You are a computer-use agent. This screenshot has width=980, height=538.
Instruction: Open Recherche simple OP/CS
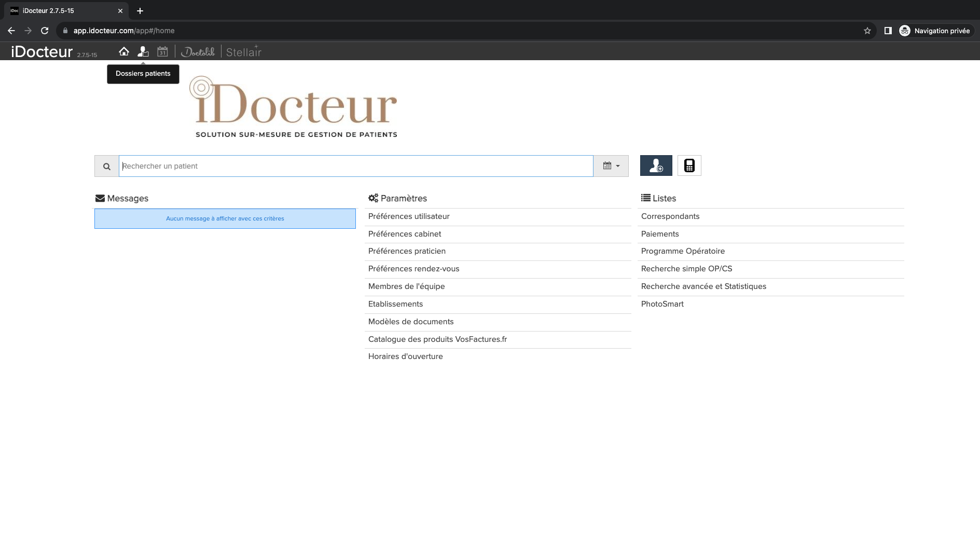686,269
